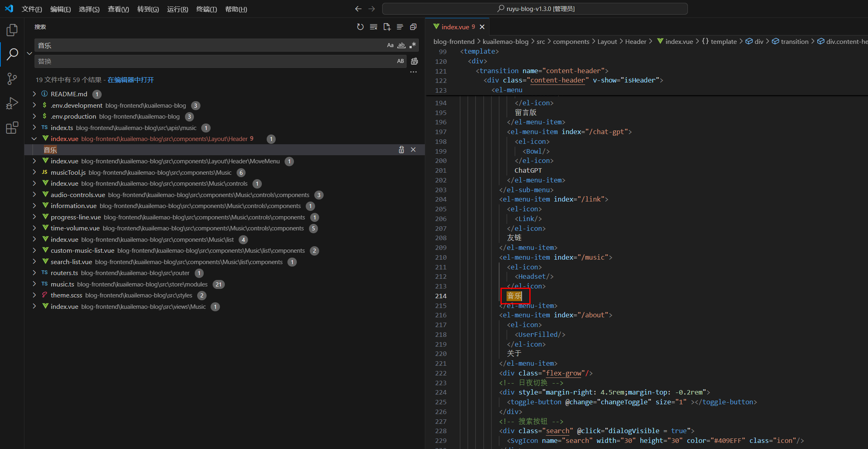Open a new search editor
This screenshot has width=868, height=449.
click(x=387, y=27)
